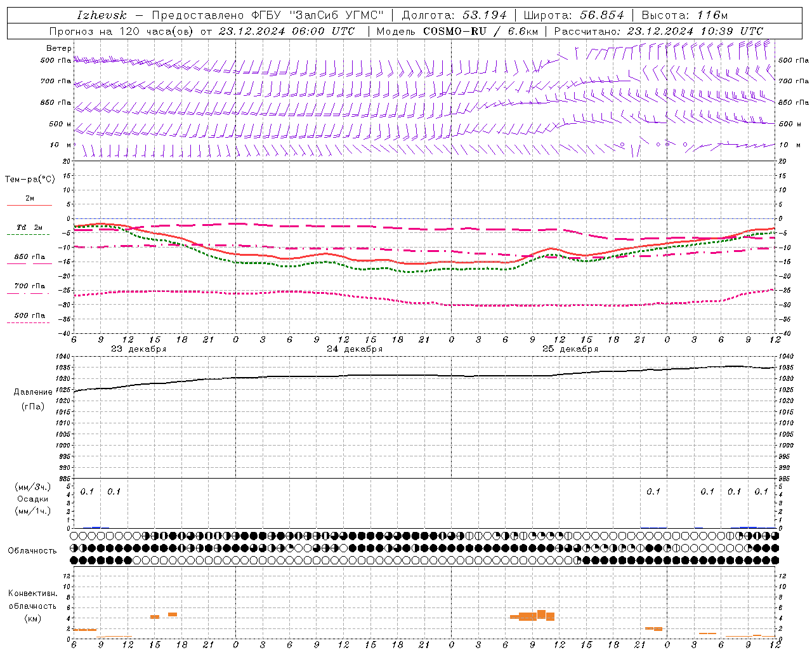The image size is (812, 650).
Task: Click the Широта: 56.854 latitude value
Action: click(573, 15)
